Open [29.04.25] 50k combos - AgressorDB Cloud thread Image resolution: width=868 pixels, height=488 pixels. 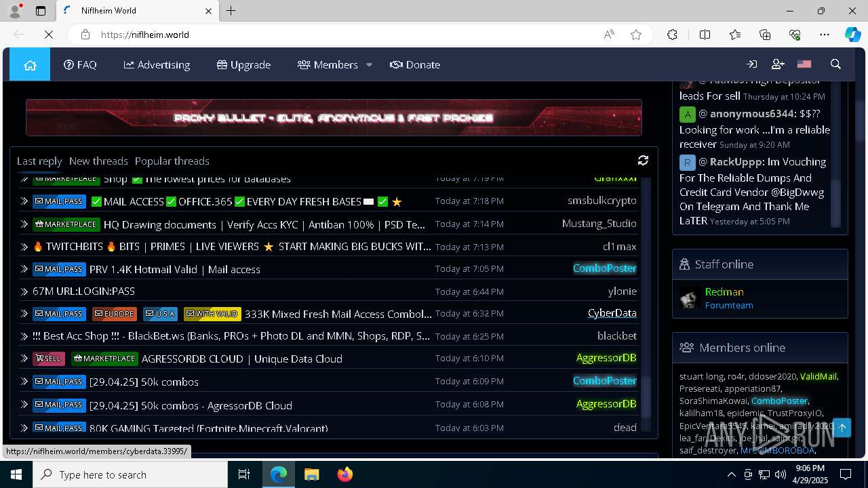[191, 405]
